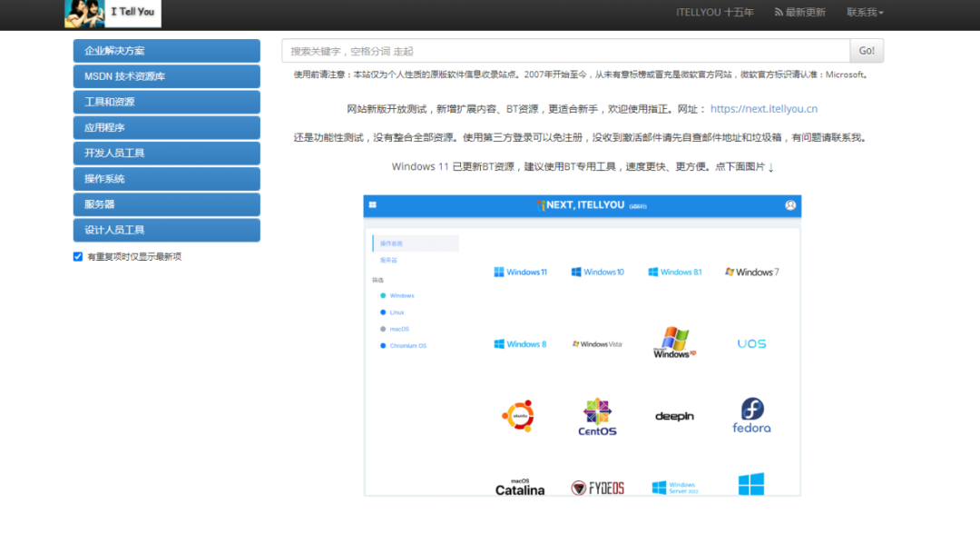Click the I Tell You site logo

pyautogui.click(x=113, y=13)
